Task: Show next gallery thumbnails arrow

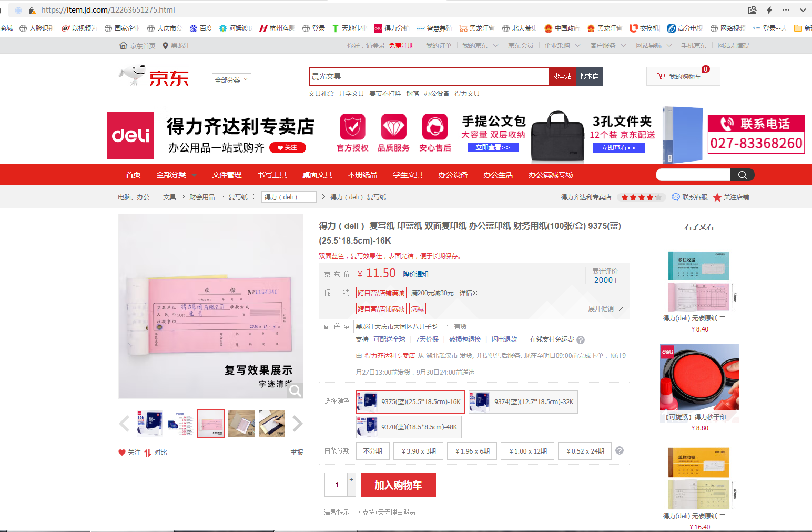Action: click(x=297, y=424)
